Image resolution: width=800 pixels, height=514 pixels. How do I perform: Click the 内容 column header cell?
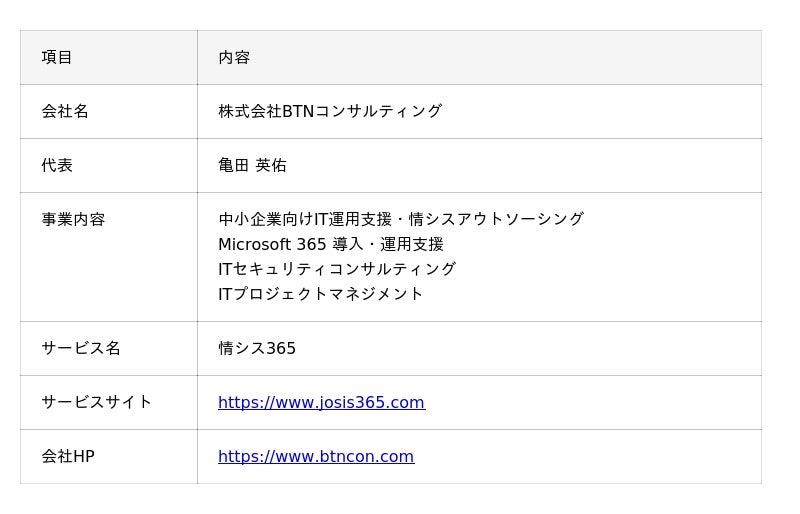234,57
